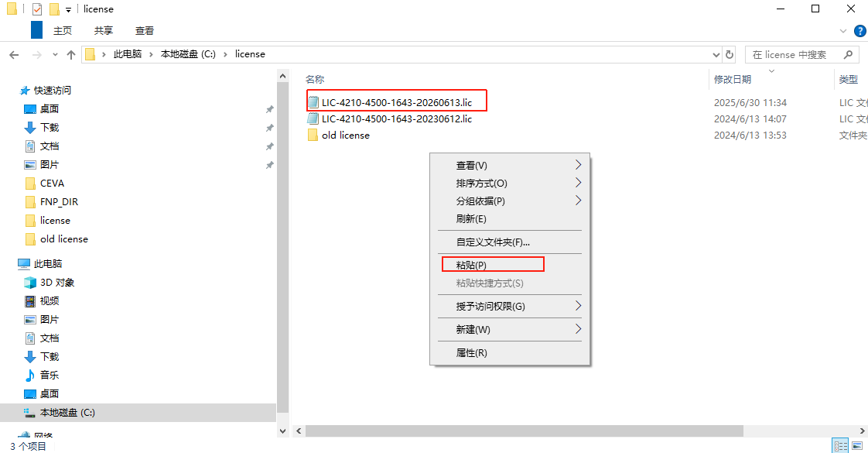Viewport: 868px width, 453px height.
Task: Select 快速访问 in the navigation pane
Action: 52,91
